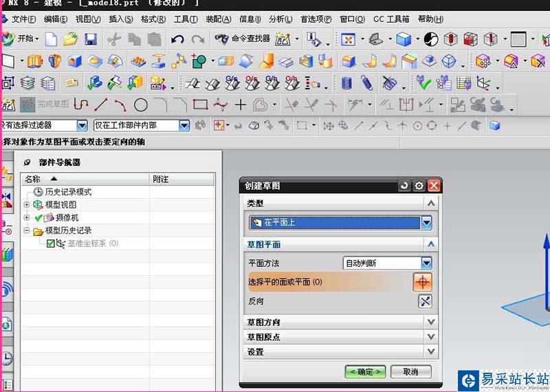
Task: Open the 插入(S) menu
Action: [x=121, y=19]
